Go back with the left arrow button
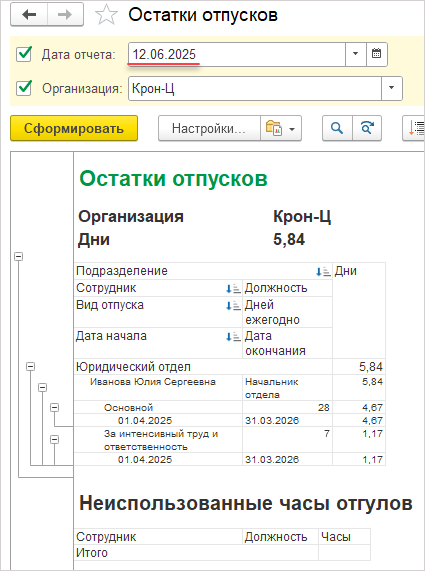Screen dimensions: 425x571 click(29, 15)
